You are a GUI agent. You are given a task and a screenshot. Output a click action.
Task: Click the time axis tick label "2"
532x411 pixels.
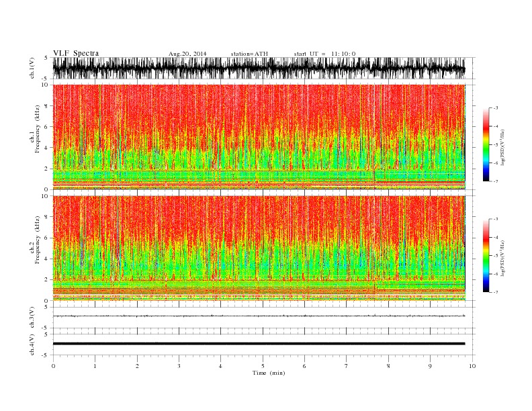[137, 366]
